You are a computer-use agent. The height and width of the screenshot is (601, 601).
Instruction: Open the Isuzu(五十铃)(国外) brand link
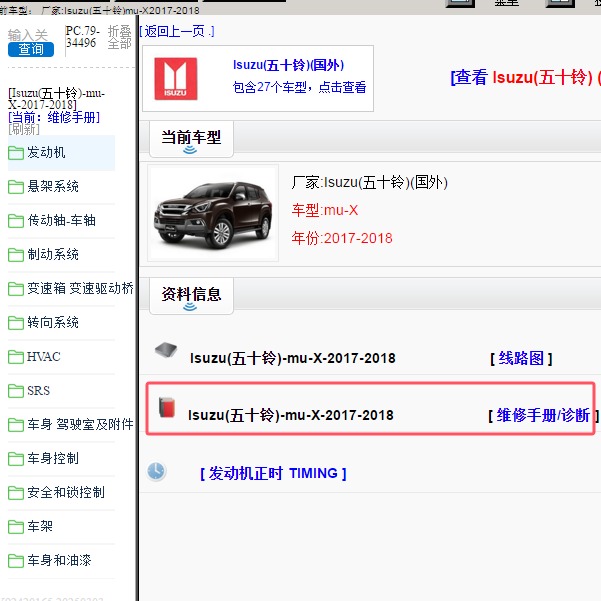tap(288, 65)
